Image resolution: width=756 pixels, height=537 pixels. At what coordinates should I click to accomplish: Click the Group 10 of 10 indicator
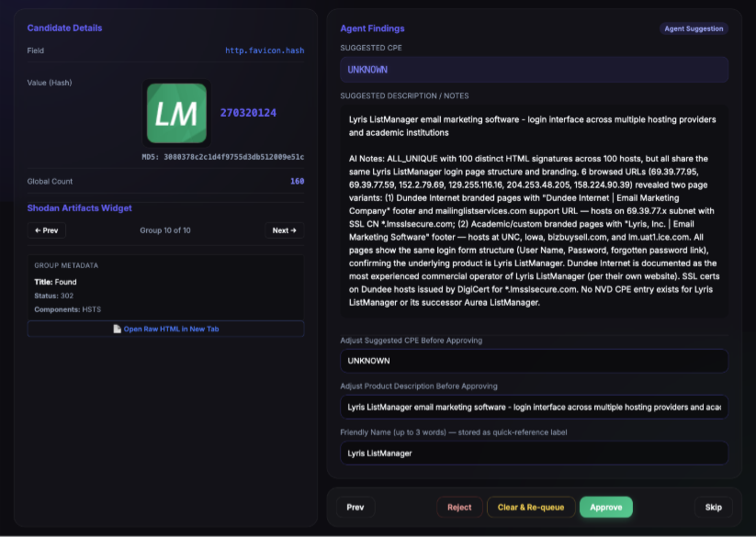(165, 230)
